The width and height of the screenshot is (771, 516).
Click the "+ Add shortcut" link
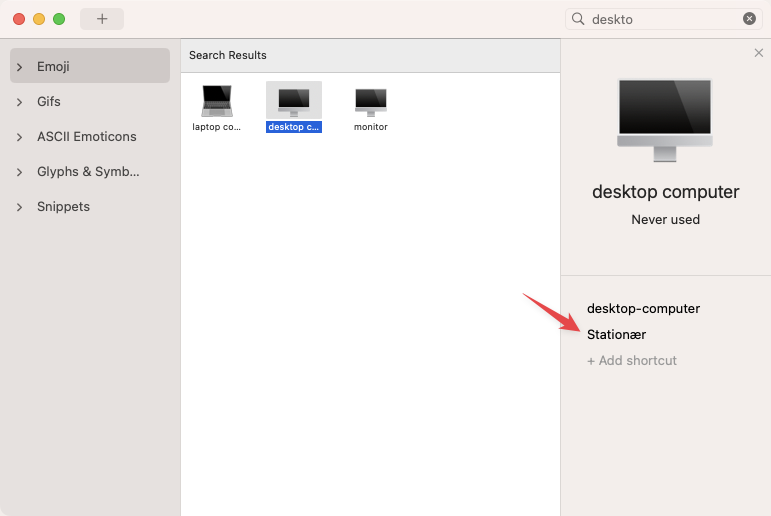(632, 361)
